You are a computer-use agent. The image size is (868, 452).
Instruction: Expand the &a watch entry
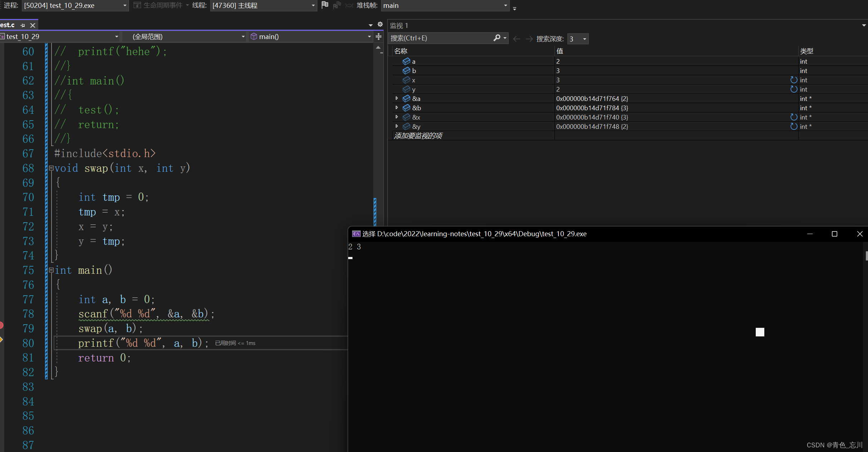[x=396, y=98]
